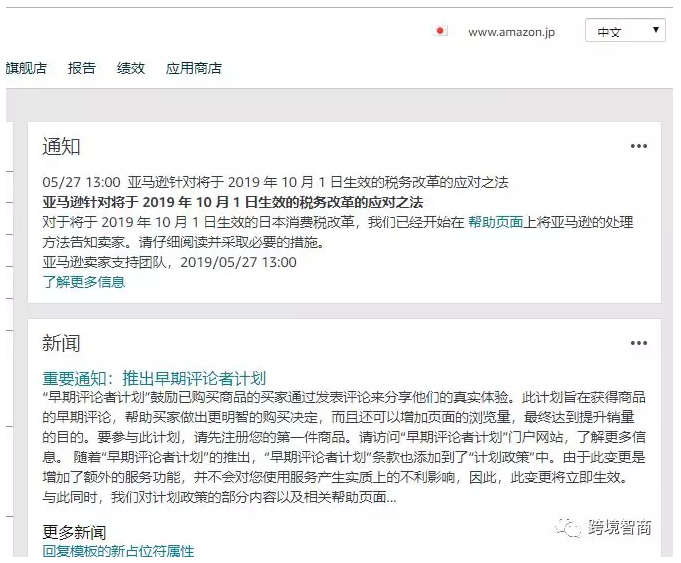Select the www.amazon.jp marketplace text
This screenshot has width=681, height=563.
pyautogui.click(x=511, y=32)
